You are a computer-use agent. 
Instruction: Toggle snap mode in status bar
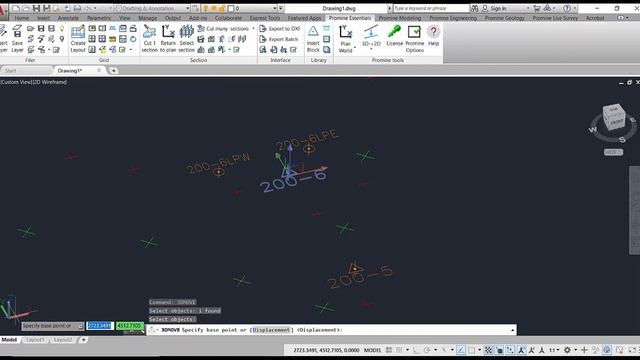399,350
